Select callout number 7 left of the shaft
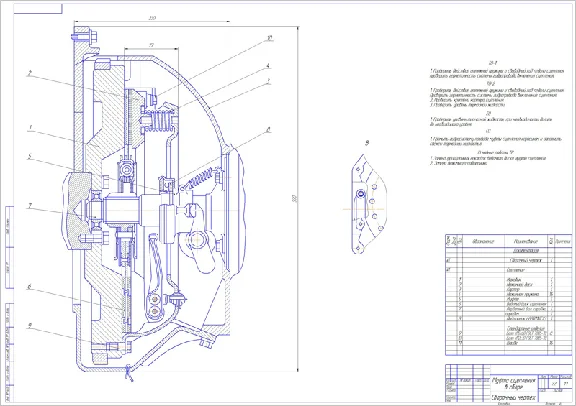The height and width of the screenshot is (406, 576). coord(30,206)
